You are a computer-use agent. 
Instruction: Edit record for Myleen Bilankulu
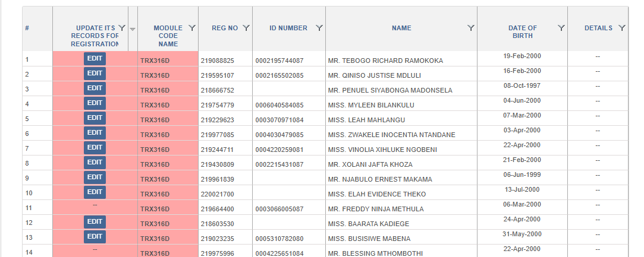point(95,103)
